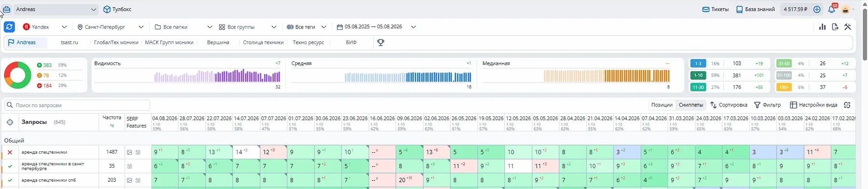Switch to Позиции view

[662, 105]
